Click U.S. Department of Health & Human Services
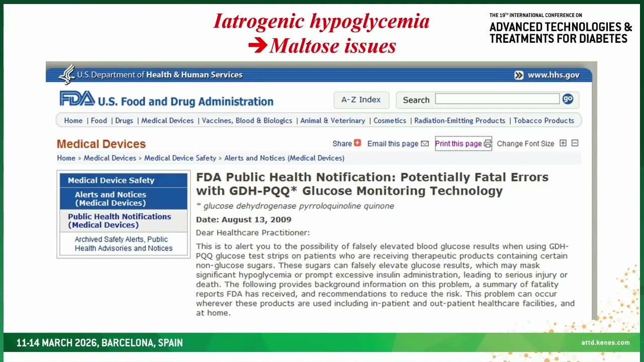 point(160,75)
